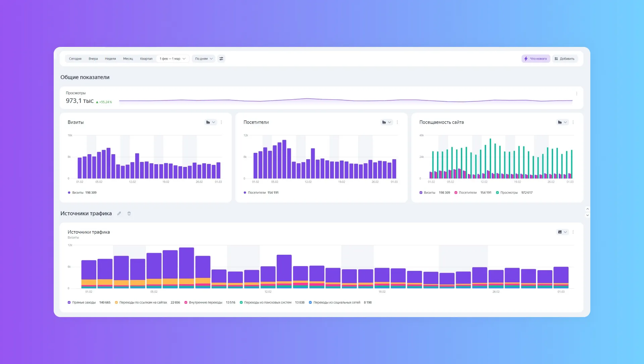Click the 973,1 тыс views value
Viewport: 644px width, 364px height.
(x=80, y=101)
